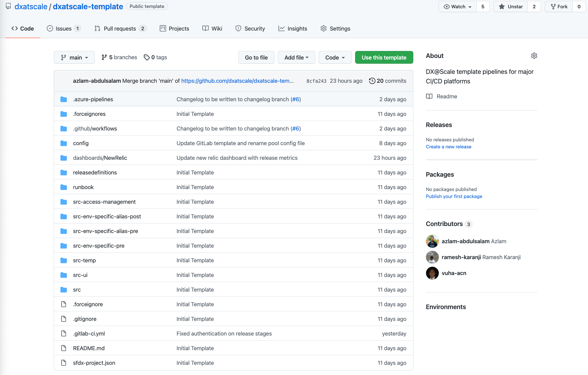This screenshot has width=588, height=375.
Task: Click the repository template icon before dxatscale
Action: coord(8,6)
